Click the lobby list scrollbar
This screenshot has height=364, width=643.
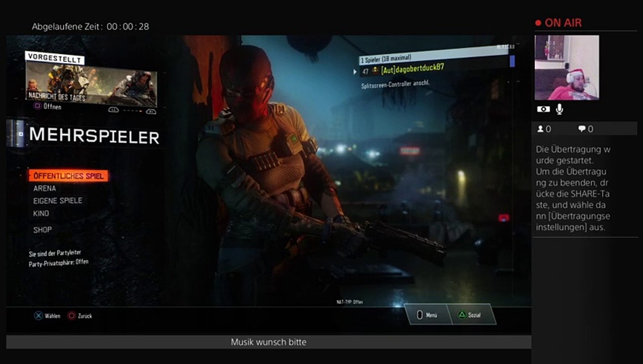pyautogui.click(x=512, y=62)
